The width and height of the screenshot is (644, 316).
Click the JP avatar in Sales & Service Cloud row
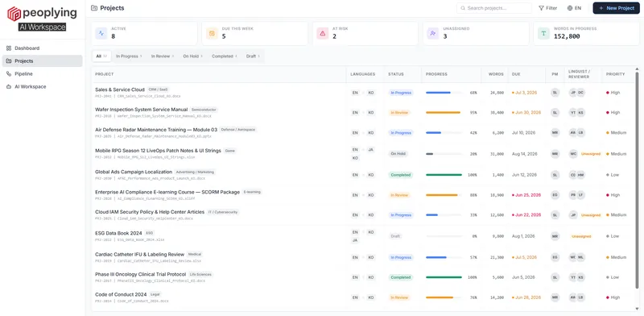click(x=573, y=93)
